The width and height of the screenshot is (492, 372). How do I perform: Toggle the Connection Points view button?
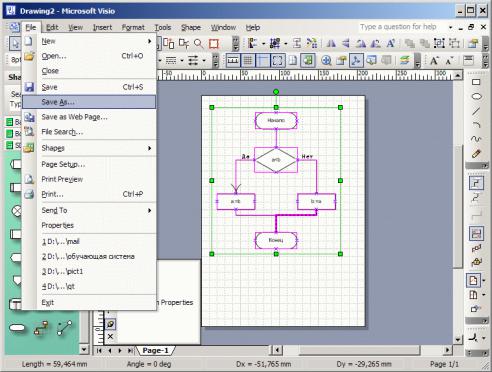[278, 61]
